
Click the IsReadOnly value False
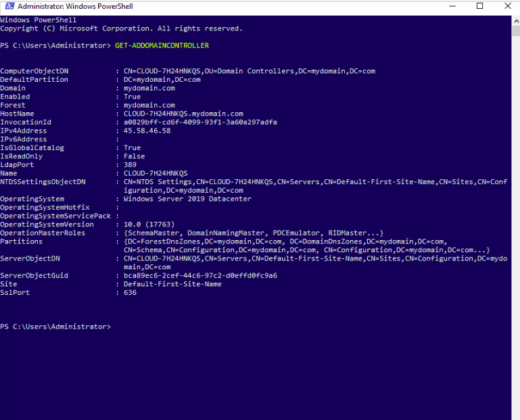tap(135, 156)
